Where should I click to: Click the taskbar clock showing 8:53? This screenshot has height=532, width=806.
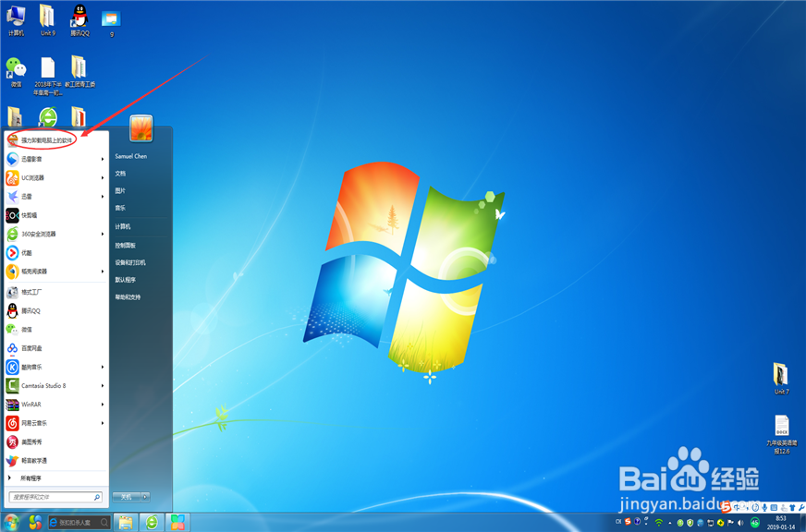[x=781, y=523]
